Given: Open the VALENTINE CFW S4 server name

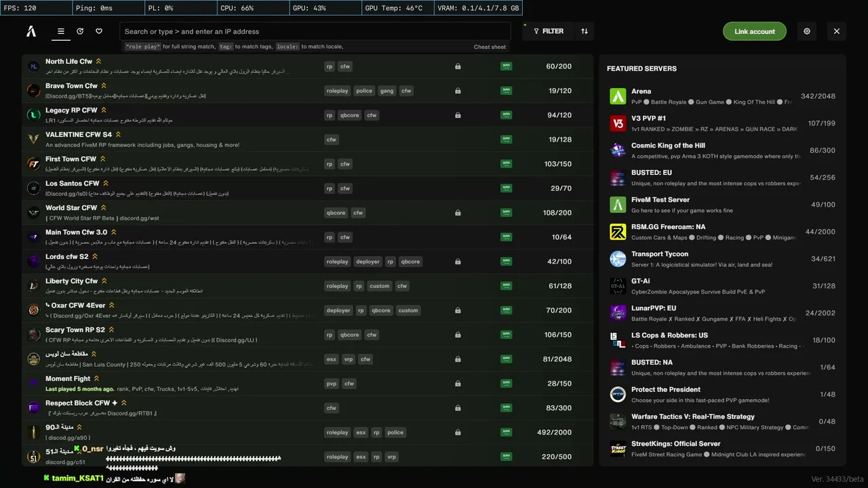Looking at the screenshot, I should tap(79, 135).
